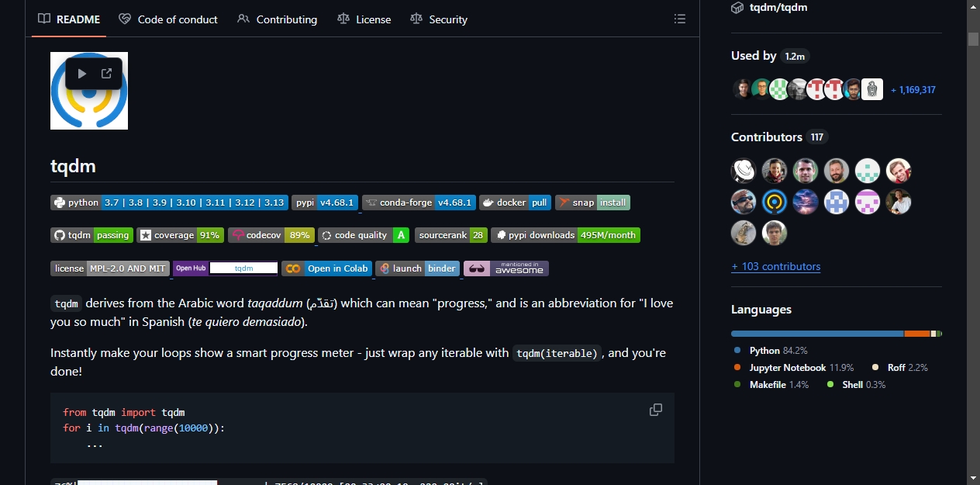Viewport: 980px width, 485px height.
Task: Click the launch binder badge
Action: (418, 268)
